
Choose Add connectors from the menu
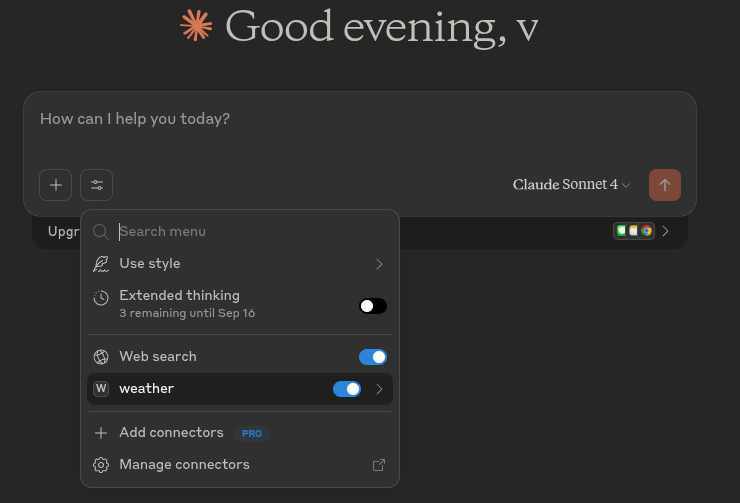coord(240,433)
